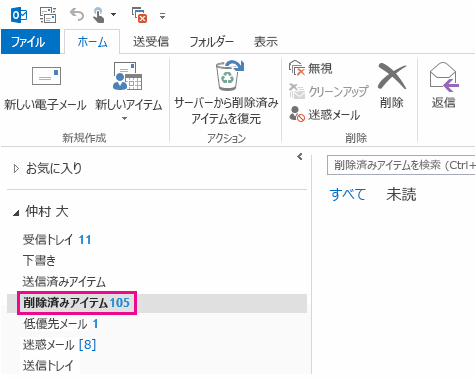Expand the お気に入り favorites section
This screenshot has width=476, height=380.
pos(16,169)
